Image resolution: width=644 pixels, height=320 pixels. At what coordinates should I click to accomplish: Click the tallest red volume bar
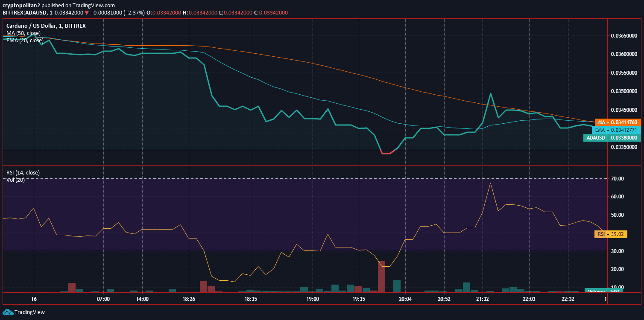coord(382,276)
